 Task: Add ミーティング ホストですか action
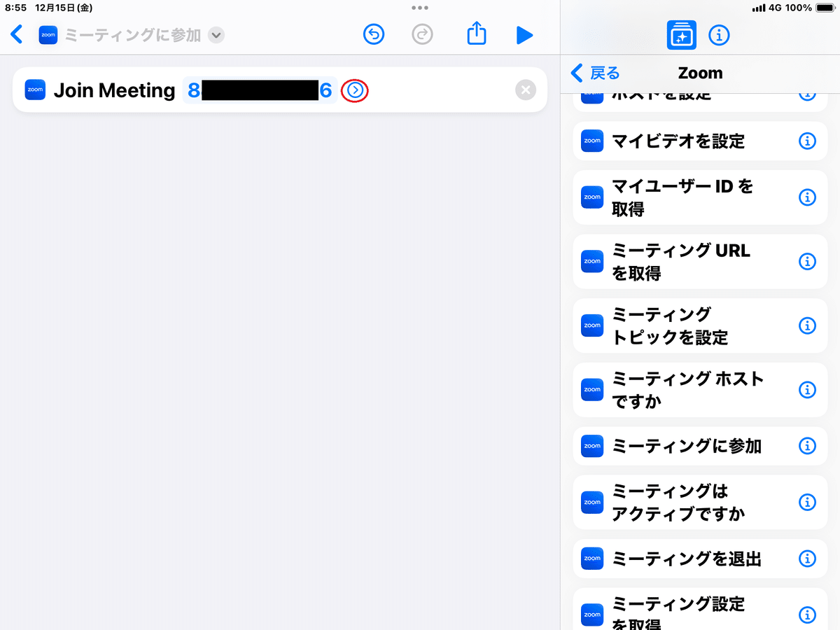point(700,390)
